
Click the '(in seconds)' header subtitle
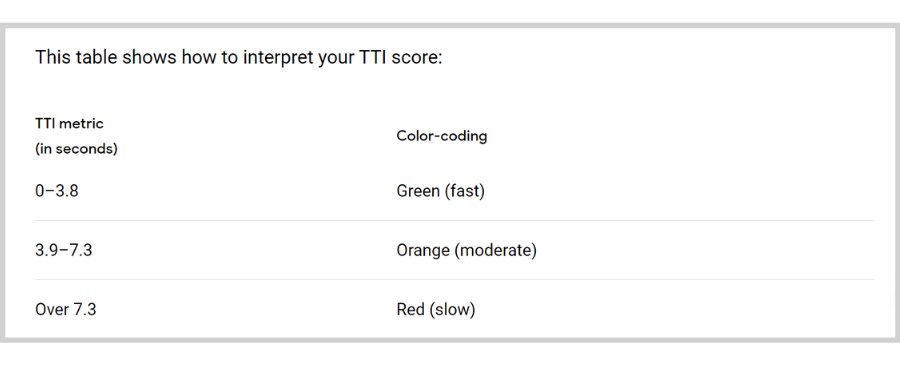(76, 149)
